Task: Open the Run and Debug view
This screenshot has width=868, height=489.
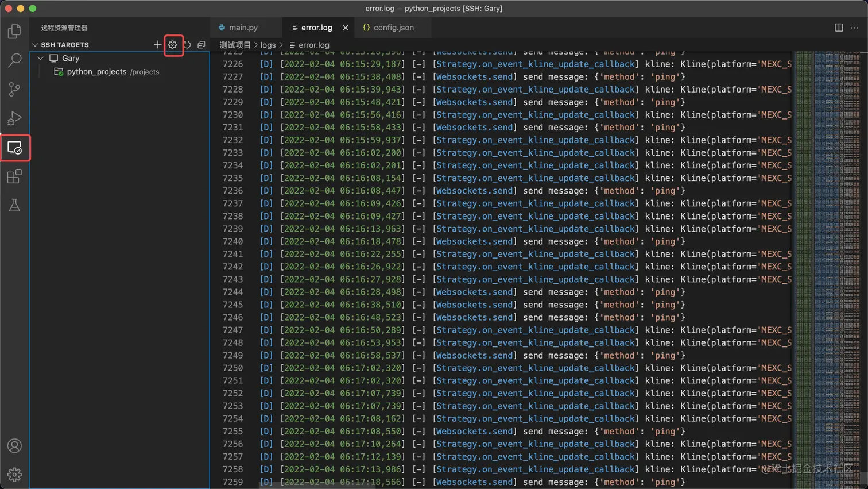Action: (x=14, y=118)
